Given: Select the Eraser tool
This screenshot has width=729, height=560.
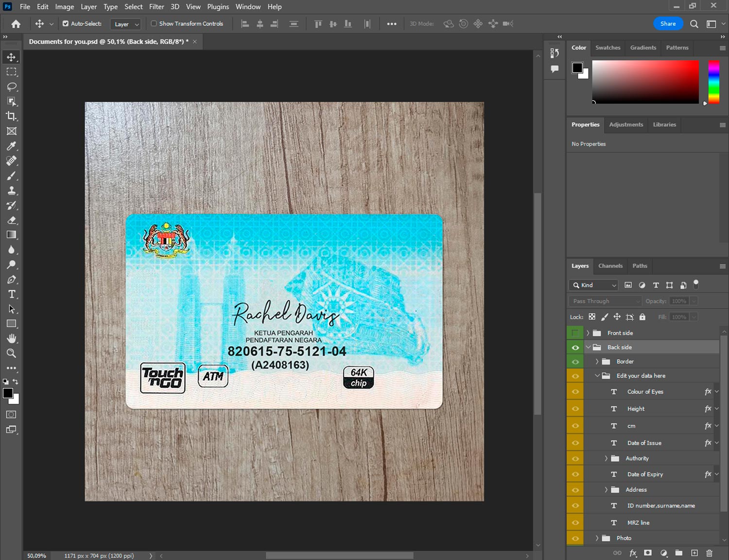Looking at the screenshot, I should coord(11,220).
